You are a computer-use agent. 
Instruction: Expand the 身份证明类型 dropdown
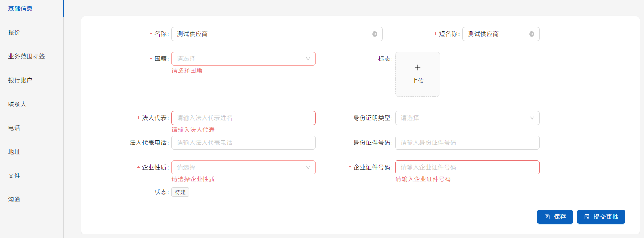[x=467, y=118]
